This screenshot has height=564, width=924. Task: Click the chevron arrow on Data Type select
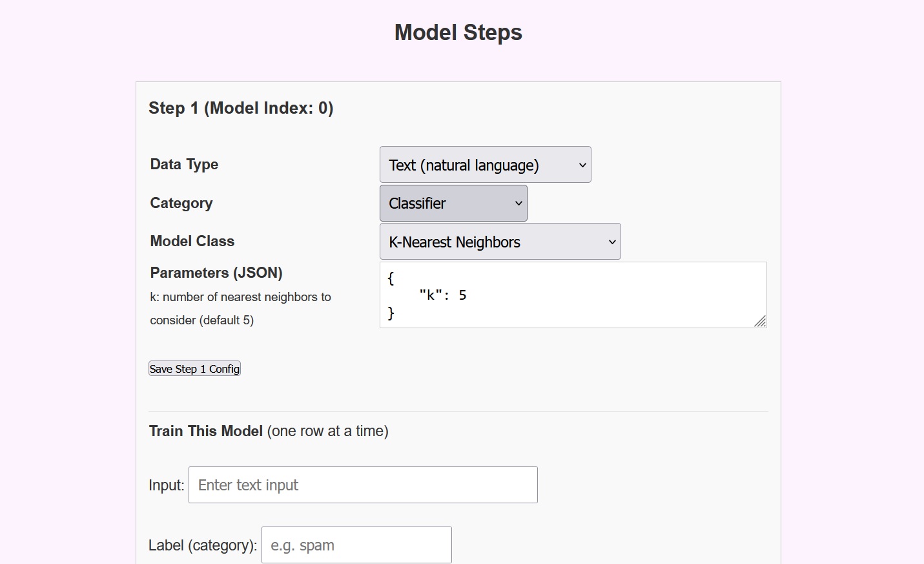[582, 165]
